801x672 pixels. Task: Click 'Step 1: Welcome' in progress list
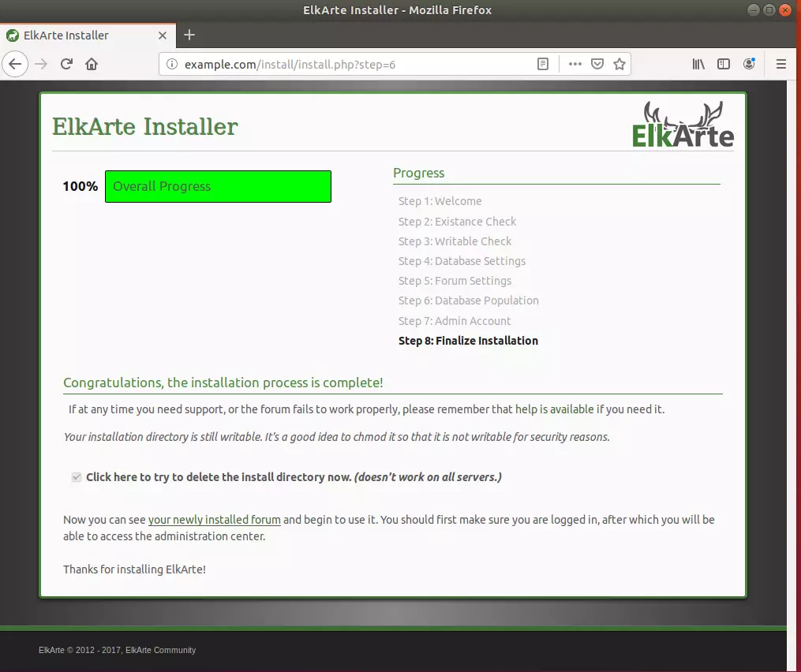[x=440, y=201]
